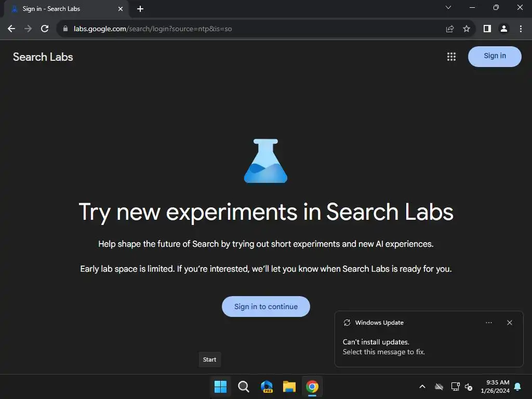Image resolution: width=532 pixels, height=399 pixels.
Task: Open the Google apps grid
Action: [451, 57]
